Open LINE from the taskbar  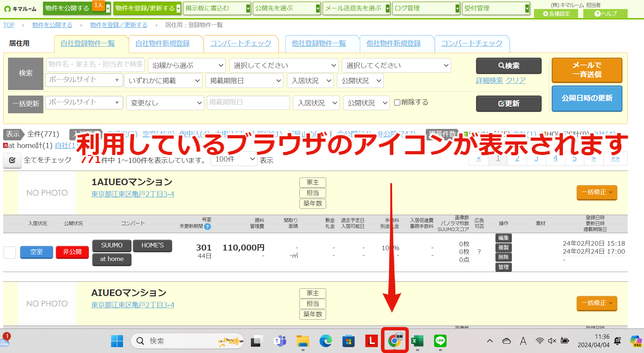(x=440, y=341)
